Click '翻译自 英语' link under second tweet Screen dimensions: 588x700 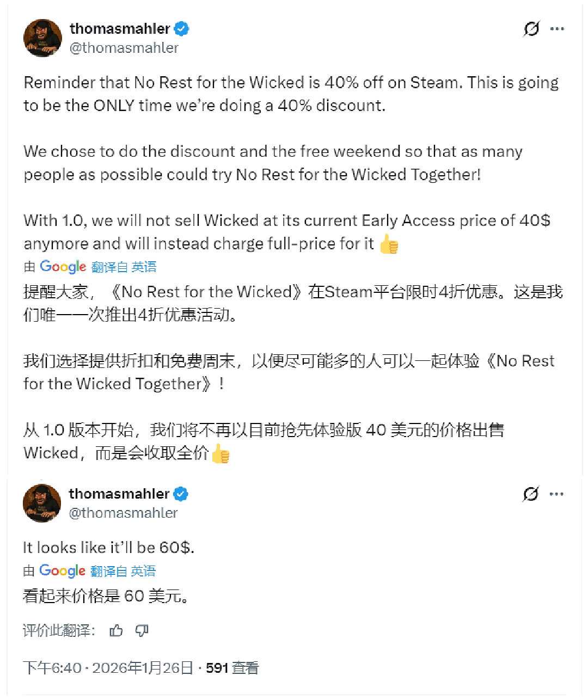point(123,571)
